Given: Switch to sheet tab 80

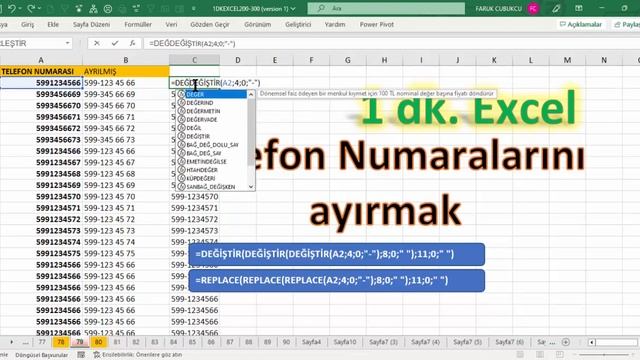Looking at the screenshot, I should [x=98, y=342].
